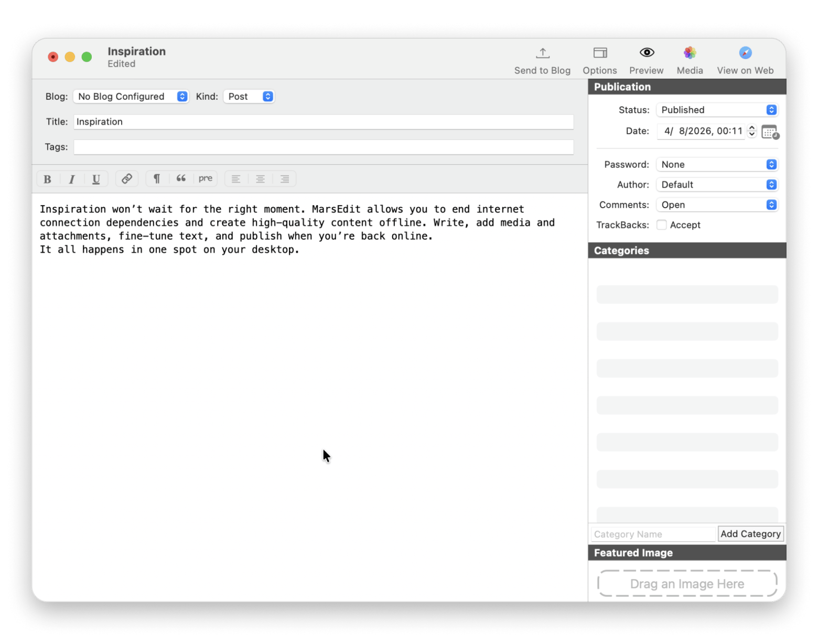
Task: Toggle italic formatting button
Action: 72,179
